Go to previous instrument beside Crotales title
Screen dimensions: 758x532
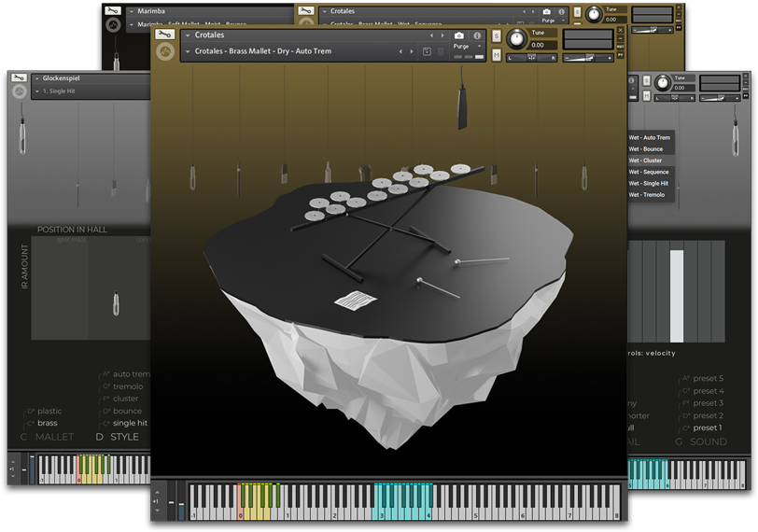pos(431,35)
